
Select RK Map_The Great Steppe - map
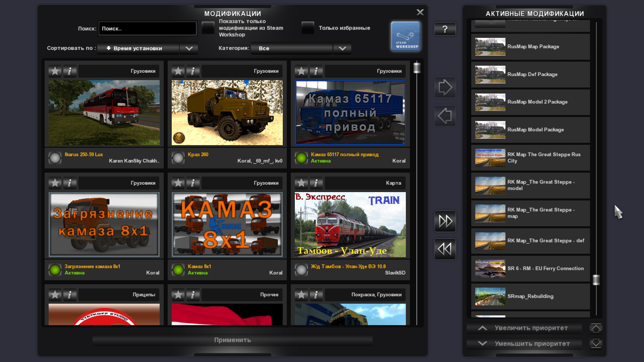(x=530, y=213)
